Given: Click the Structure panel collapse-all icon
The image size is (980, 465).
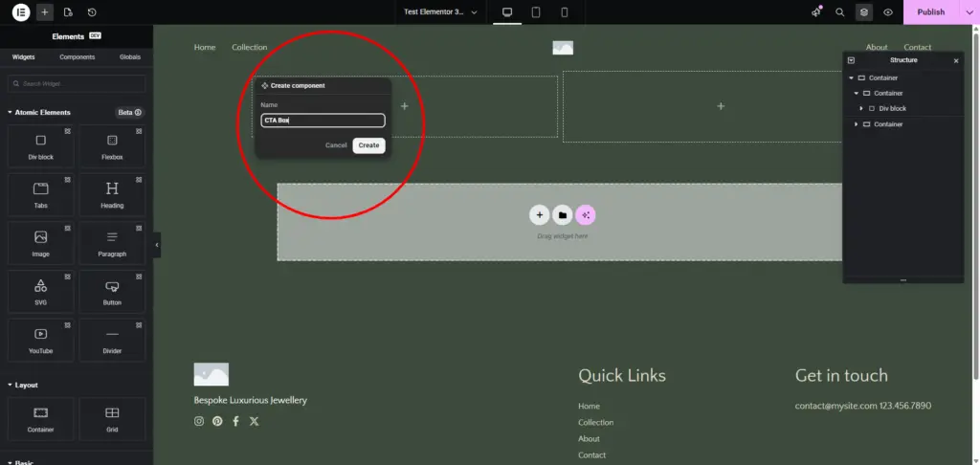Looking at the screenshot, I should click(851, 60).
